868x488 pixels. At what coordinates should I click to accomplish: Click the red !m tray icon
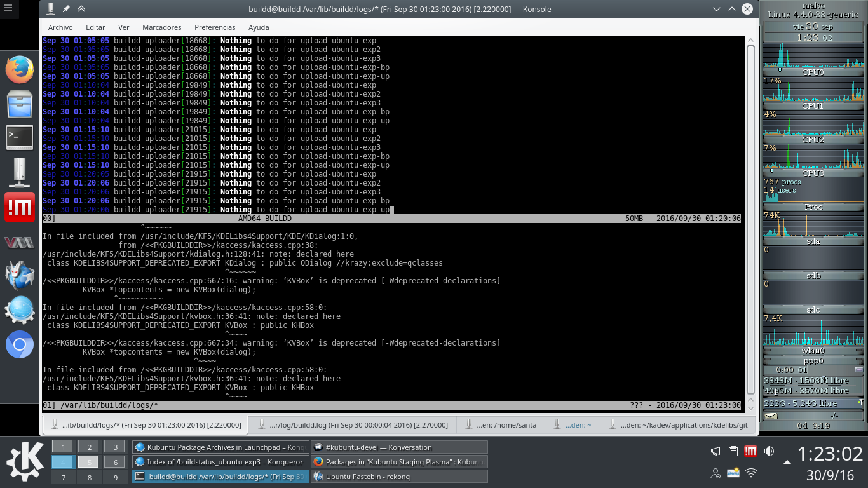tap(750, 452)
